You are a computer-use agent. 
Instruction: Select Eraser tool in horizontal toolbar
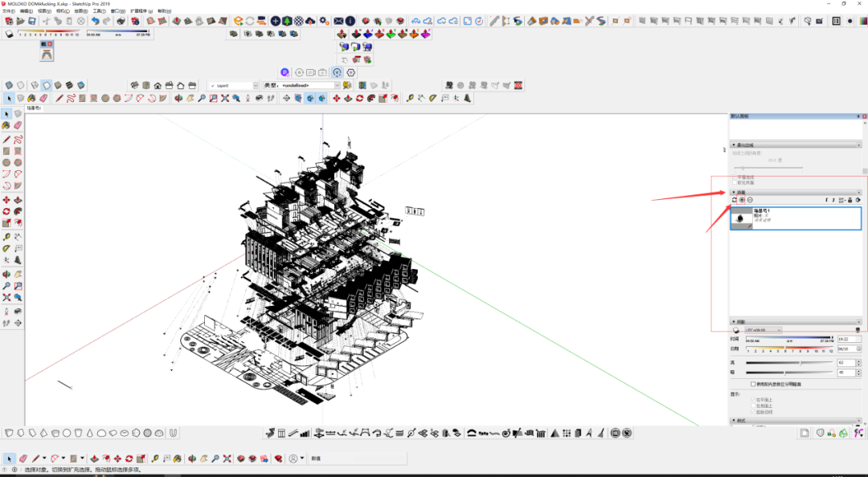(x=43, y=99)
